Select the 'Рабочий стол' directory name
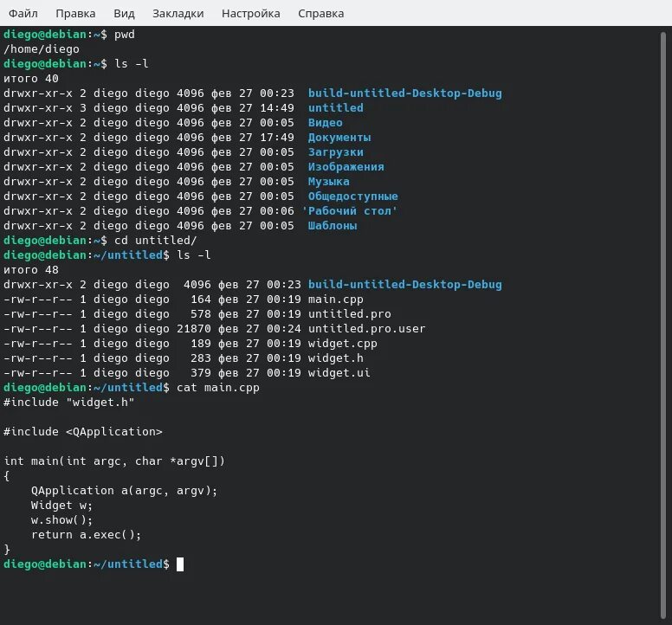This screenshot has height=625, width=672. (x=350, y=210)
